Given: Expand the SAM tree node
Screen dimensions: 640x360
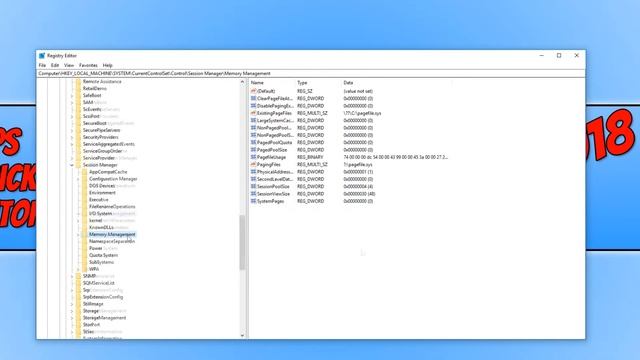Looking at the screenshot, I should pyautogui.click(x=72, y=102).
